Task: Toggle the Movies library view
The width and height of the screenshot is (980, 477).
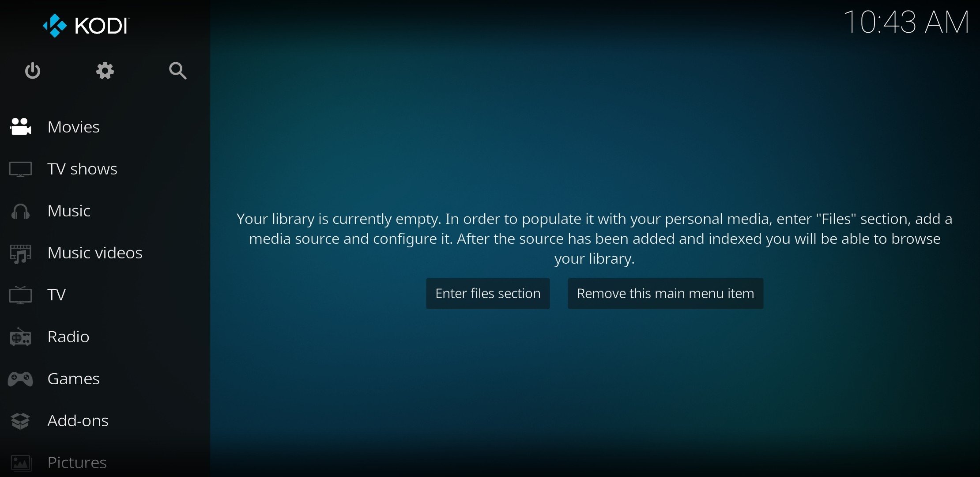Action: click(x=73, y=126)
